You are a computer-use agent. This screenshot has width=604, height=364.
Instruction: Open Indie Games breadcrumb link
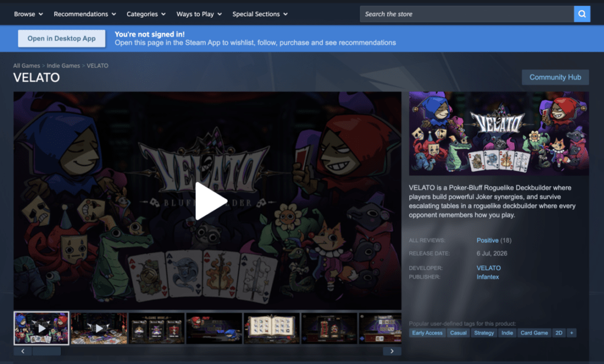click(x=63, y=65)
